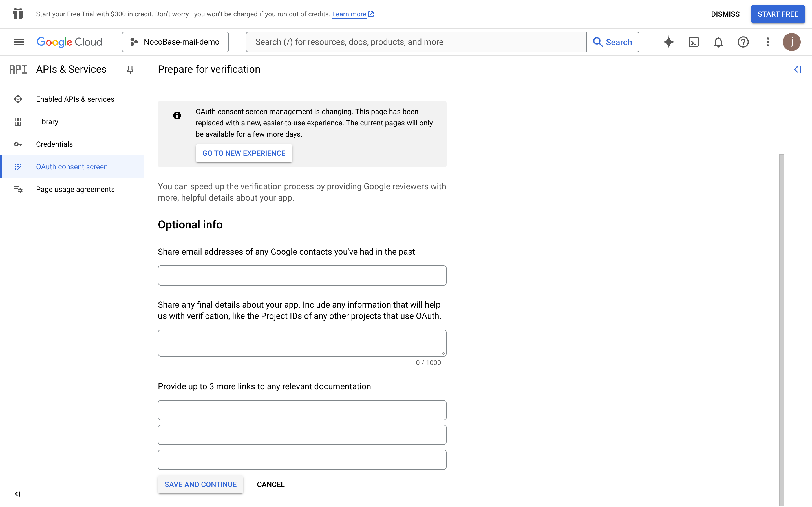Go to Enabled APIs & services

[x=75, y=99]
